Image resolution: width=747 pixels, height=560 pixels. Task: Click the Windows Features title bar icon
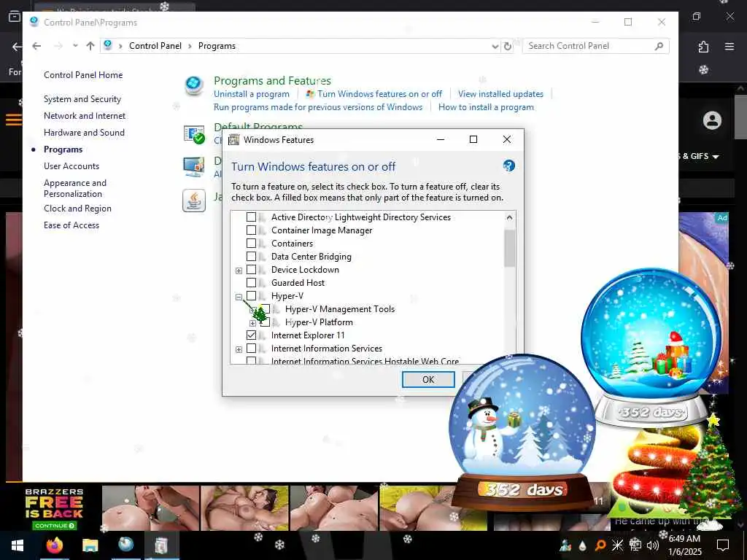click(x=233, y=139)
